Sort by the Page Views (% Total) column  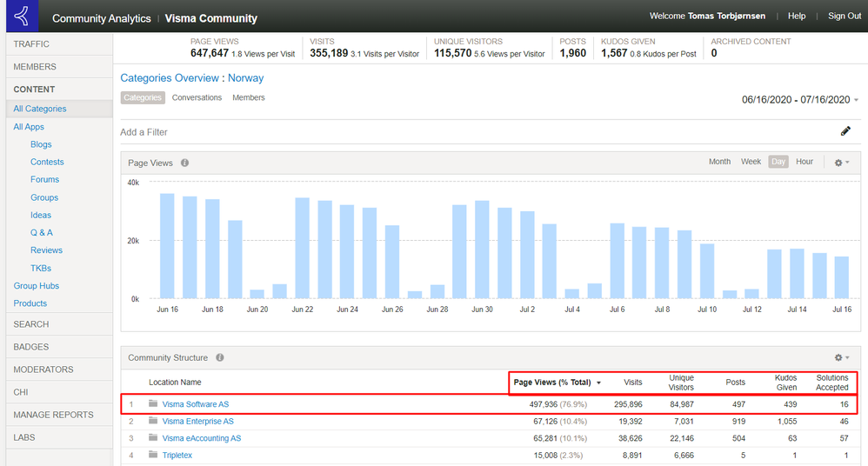(x=557, y=383)
